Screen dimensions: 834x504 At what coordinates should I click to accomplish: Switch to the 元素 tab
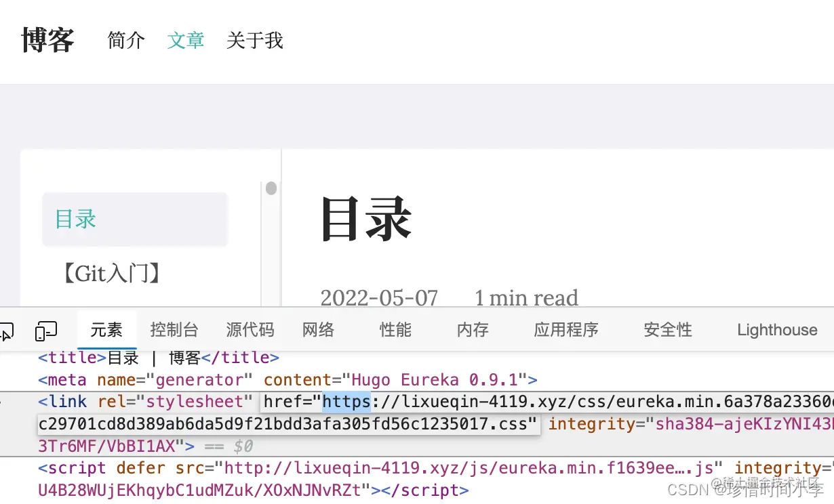pyautogui.click(x=106, y=330)
